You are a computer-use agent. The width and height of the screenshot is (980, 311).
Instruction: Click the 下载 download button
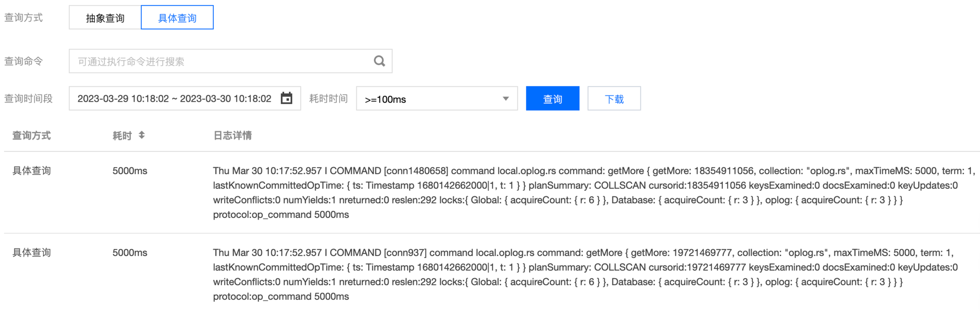[x=614, y=99]
